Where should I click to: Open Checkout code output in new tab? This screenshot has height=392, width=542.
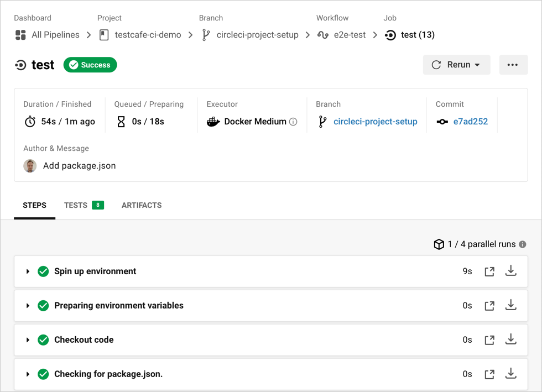489,340
